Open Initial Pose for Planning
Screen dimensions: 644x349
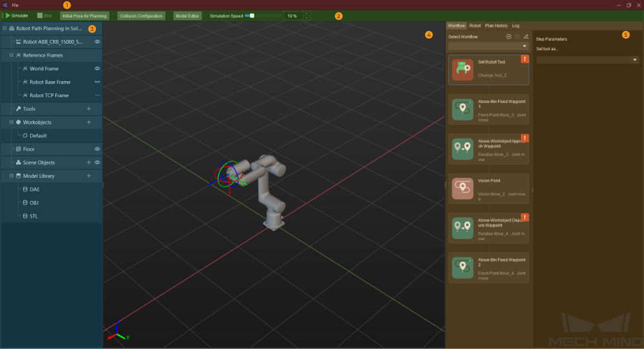[84, 15]
